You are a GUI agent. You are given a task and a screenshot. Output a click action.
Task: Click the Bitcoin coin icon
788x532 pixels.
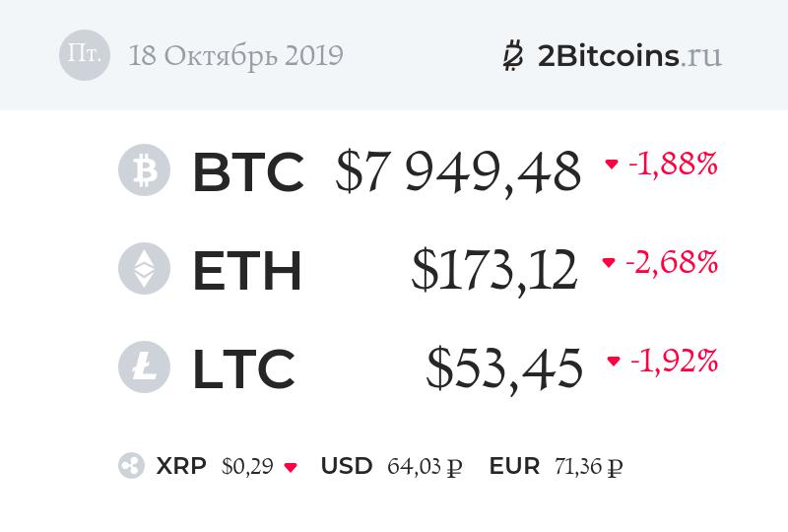[x=144, y=170]
